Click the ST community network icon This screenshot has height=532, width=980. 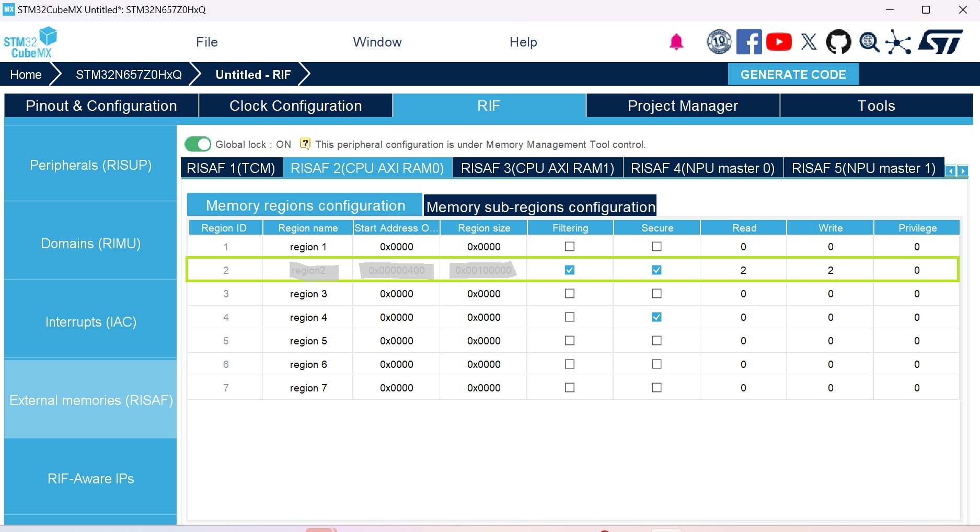898,42
